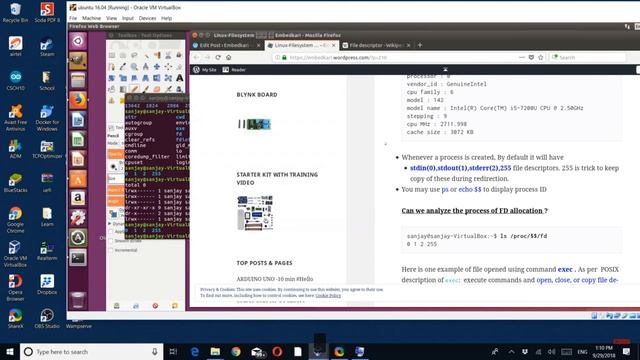Select the Free Select lasso tool in GIMP
640x360 pixels.
tap(134, 55)
